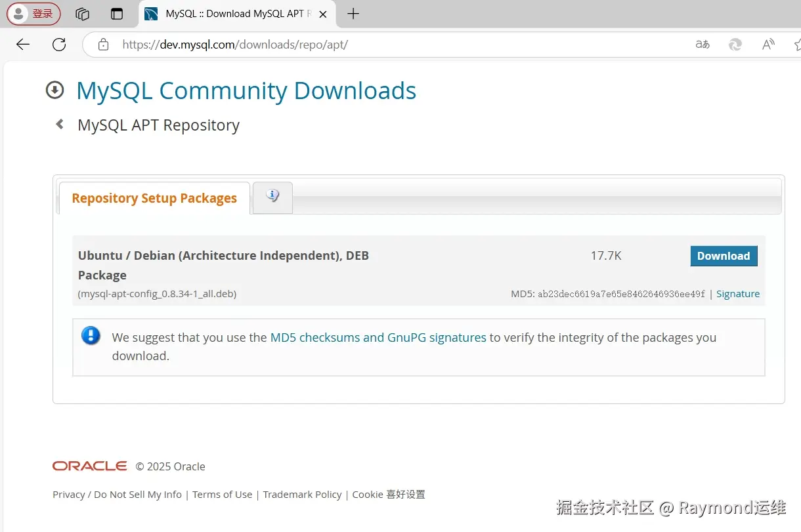Image resolution: width=801 pixels, height=532 pixels.
Task: Click the blue Download button
Action: (x=724, y=256)
